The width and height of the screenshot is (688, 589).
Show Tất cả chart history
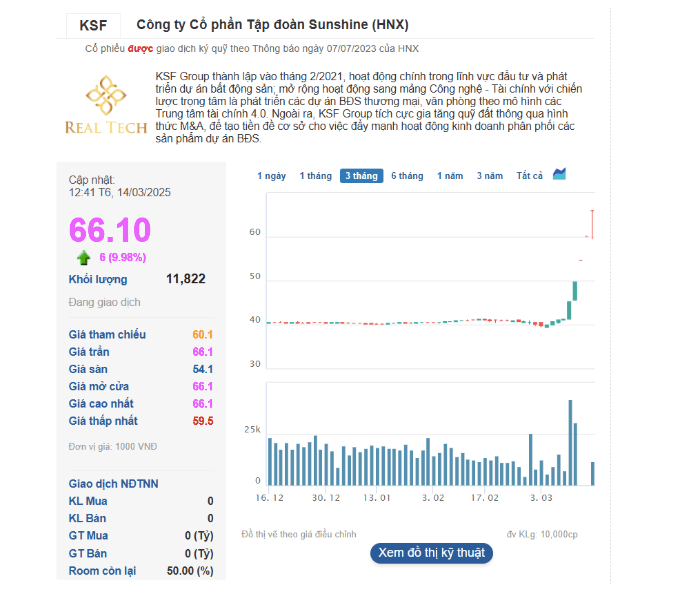click(x=530, y=176)
